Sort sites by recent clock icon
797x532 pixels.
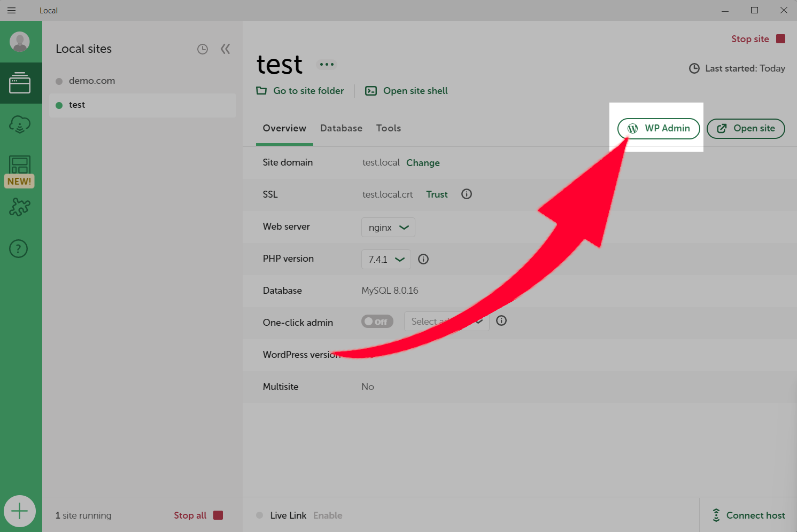203,49
